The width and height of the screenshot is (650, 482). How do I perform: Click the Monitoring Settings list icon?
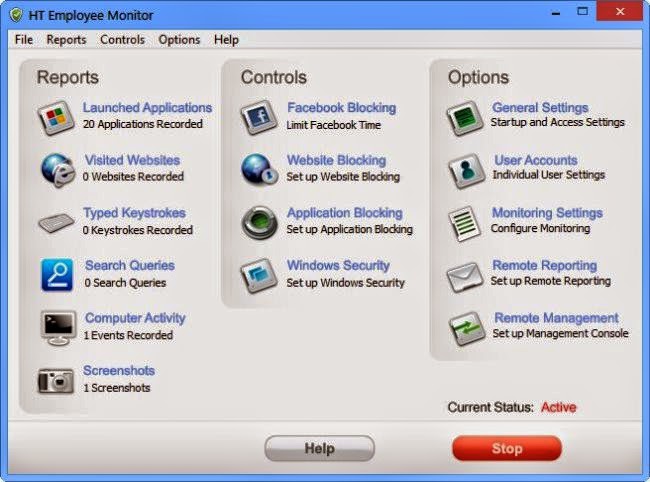pyautogui.click(x=464, y=223)
